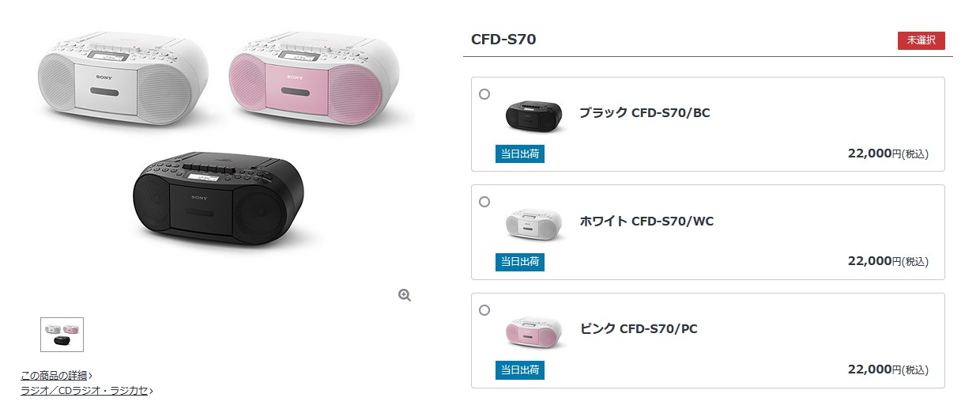Click the large black boombox in main image
This screenshot has width=980, height=413.
point(217,198)
